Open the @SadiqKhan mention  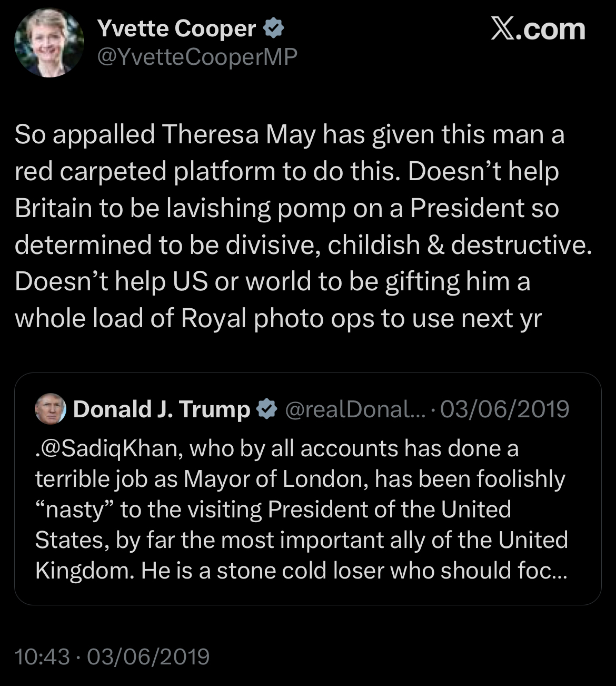(x=109, y=448)
